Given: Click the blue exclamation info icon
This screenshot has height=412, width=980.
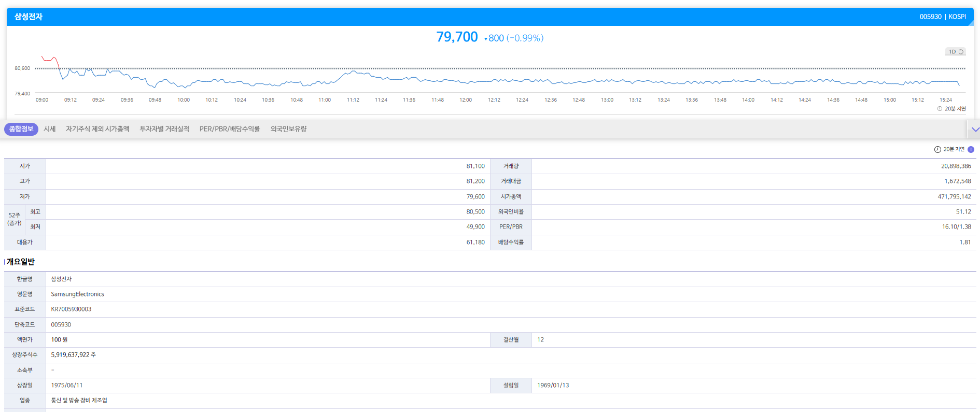Looking at the screenshot, I should 971,149.
